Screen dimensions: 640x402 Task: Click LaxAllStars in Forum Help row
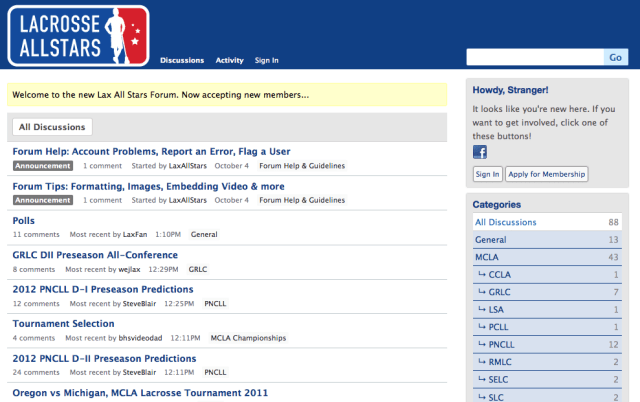(188, 166)
